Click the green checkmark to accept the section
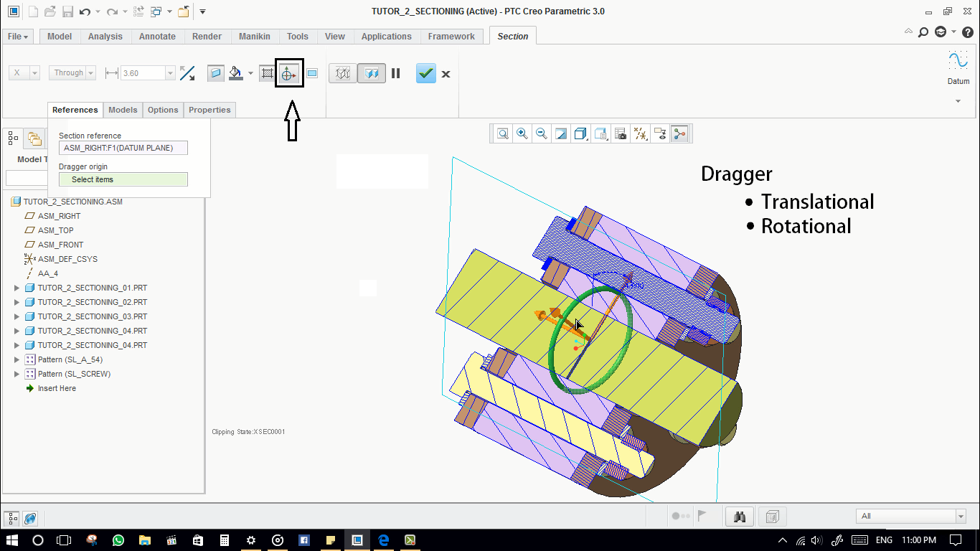980x551 pixels. 425,72
